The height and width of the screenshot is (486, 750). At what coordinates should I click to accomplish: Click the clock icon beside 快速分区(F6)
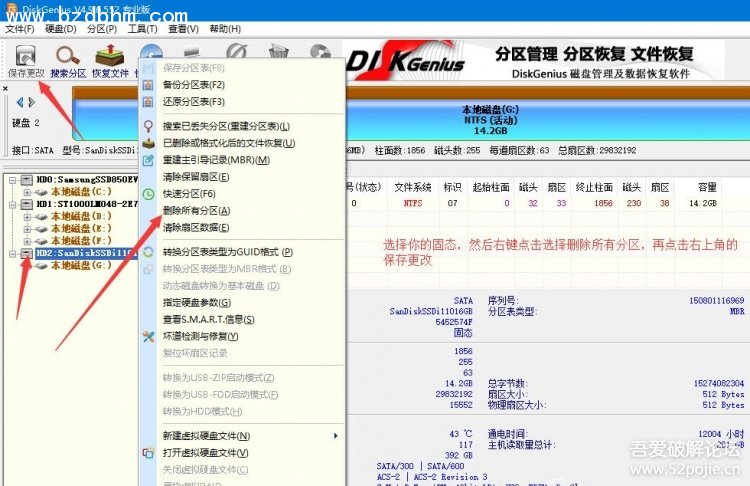coord(148,194)
